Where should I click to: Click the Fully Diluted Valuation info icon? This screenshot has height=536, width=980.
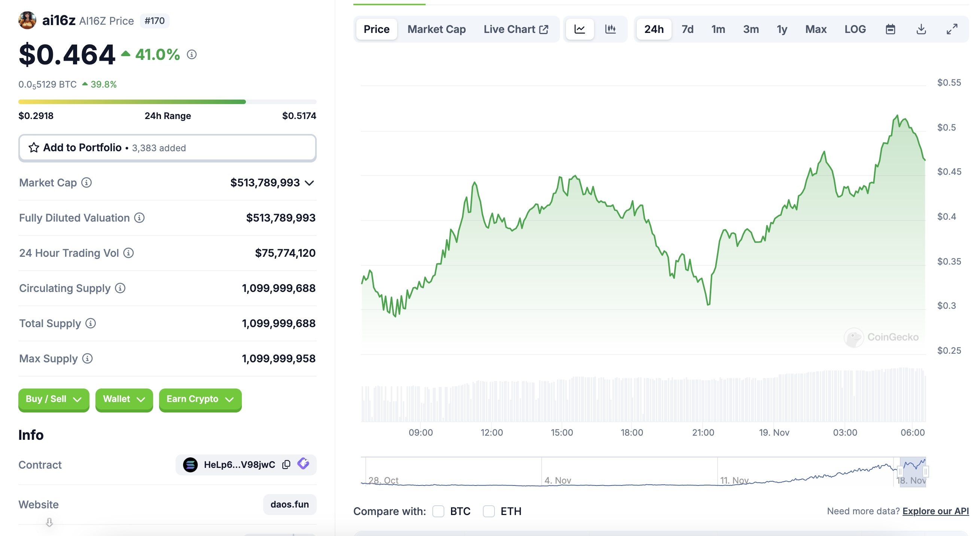click(140, 217)
